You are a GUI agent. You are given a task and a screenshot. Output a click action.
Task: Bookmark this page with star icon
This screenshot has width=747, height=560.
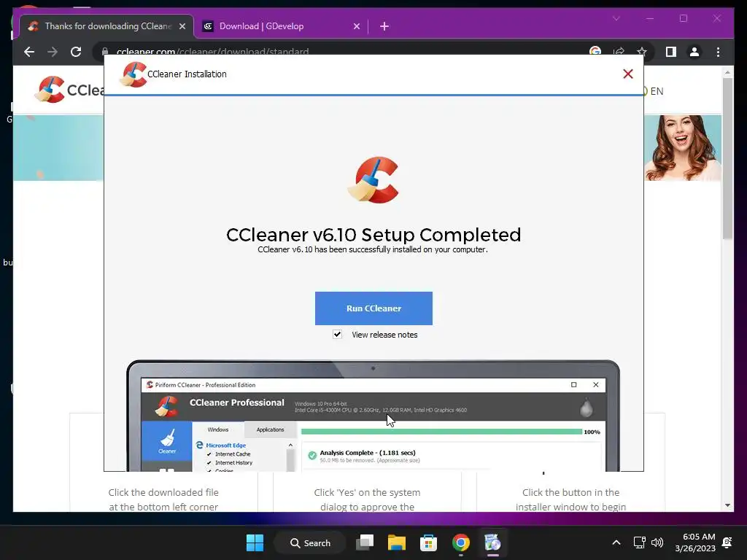tap(642, 52)
